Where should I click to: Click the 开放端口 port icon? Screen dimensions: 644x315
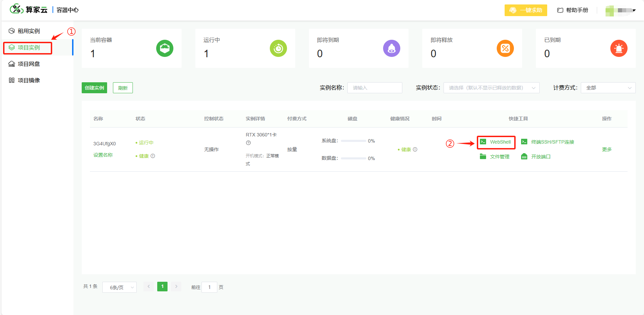524,156
